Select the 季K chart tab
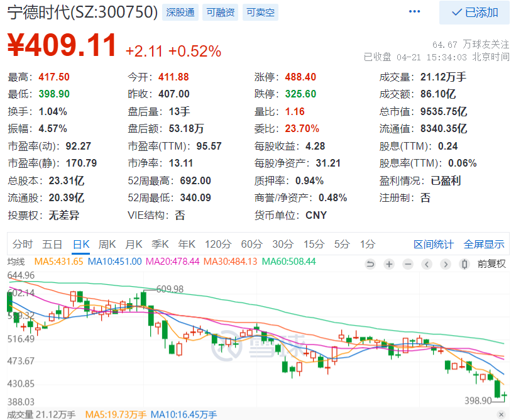Screen dimensions: 516x420 pos(160,244)
